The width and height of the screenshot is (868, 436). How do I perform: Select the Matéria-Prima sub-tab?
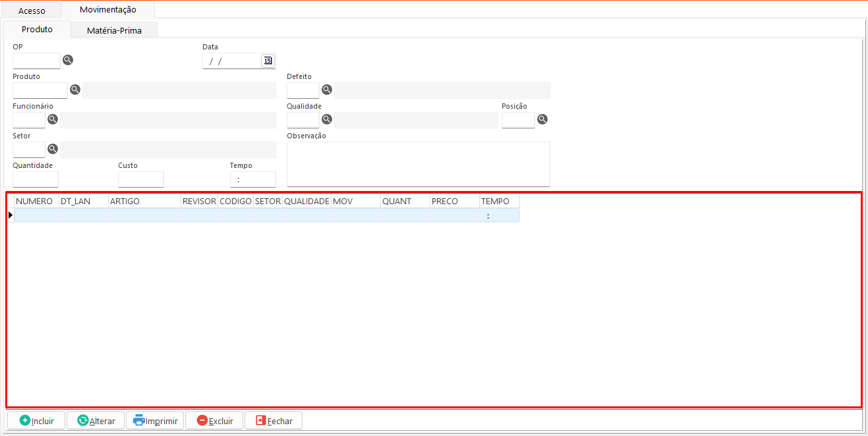pyautogui.click(x=114, y=30)
